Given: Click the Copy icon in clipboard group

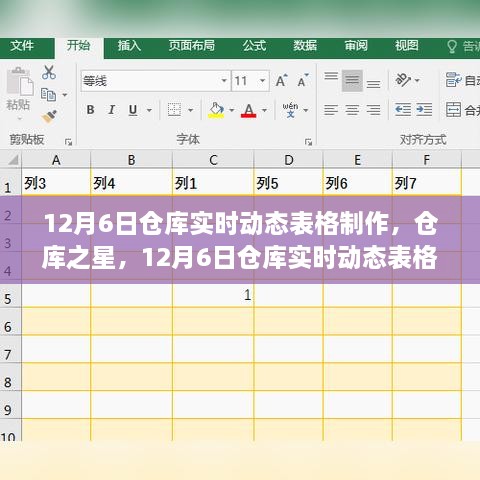Looking at the screenshot, I should [48, 95].
